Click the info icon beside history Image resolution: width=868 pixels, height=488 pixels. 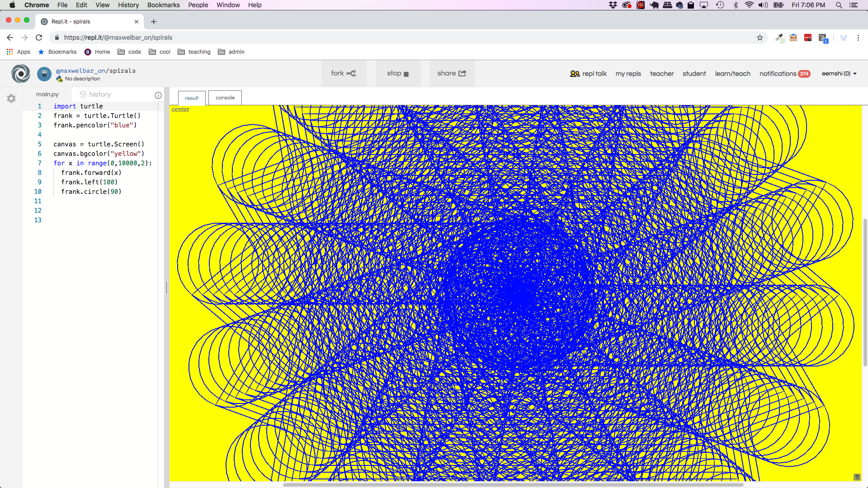[x=158, y=95]
